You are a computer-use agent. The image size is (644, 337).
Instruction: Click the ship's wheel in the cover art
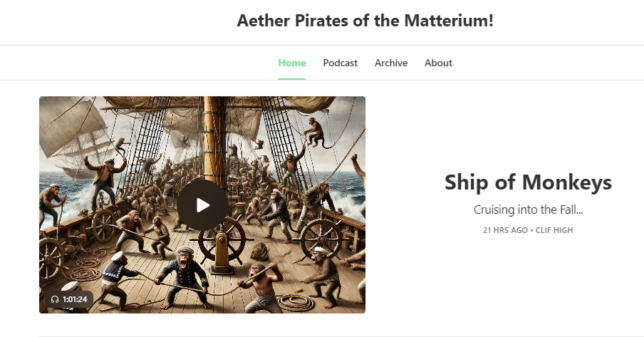[222, 240]
